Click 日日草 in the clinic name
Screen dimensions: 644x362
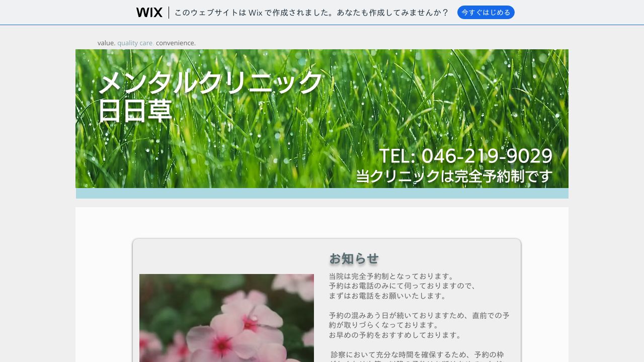[x=135, y=112]
